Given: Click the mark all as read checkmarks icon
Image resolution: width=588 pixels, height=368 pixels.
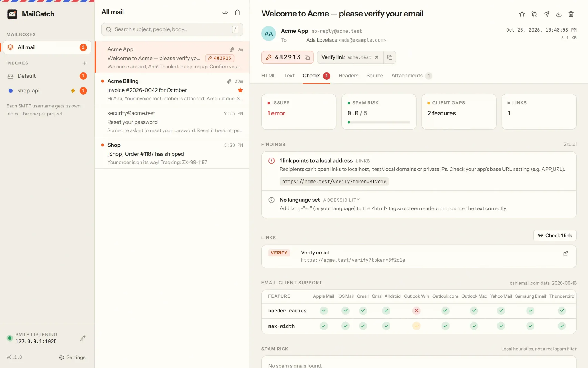Looking at the screenshot, I should click(x=225, y=12).
